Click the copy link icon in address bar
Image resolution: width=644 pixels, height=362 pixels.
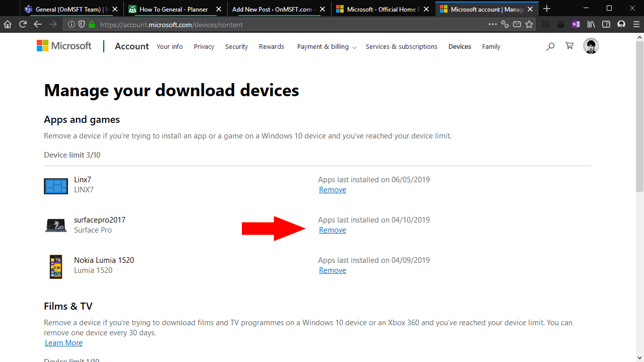click(x=505, y=24)
